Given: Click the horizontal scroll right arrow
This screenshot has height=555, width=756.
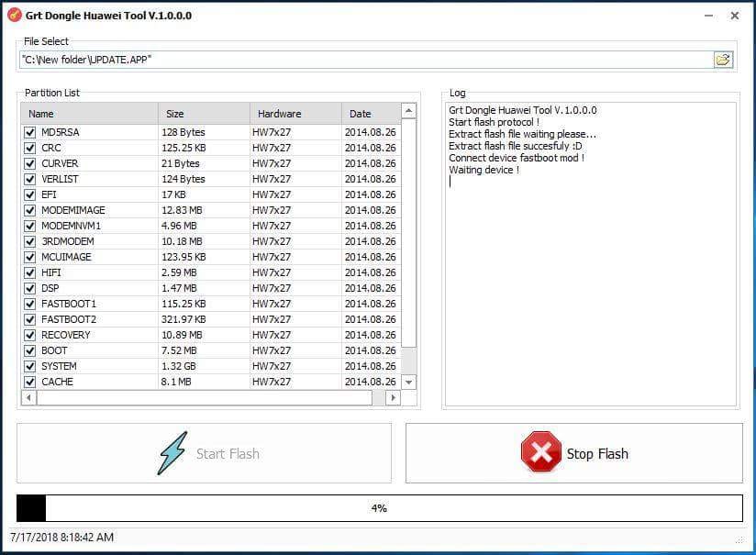Looking at the screenshot, I should point(393,398).
